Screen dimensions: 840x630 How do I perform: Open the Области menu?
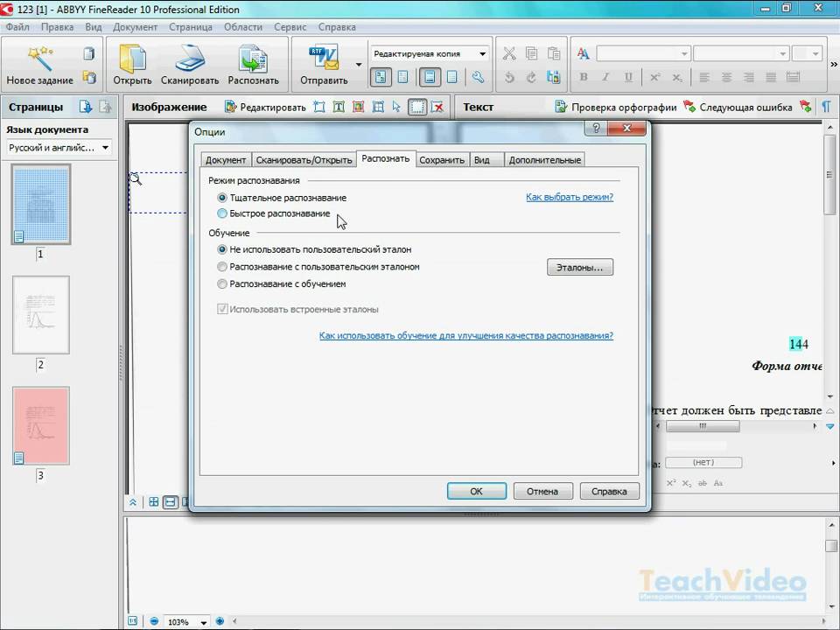[242, 27]
